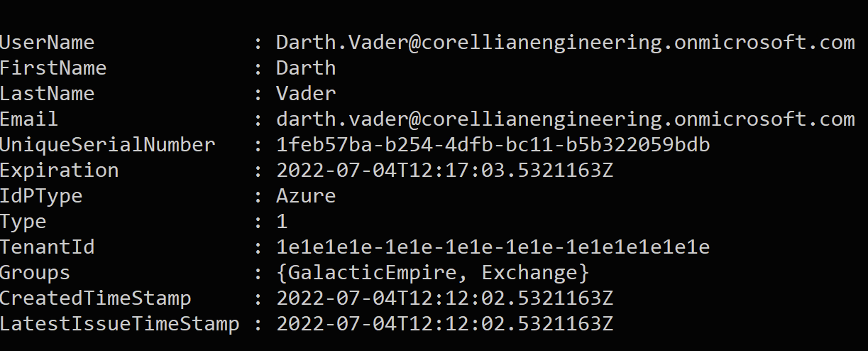Click the FirstName field label

53,68
